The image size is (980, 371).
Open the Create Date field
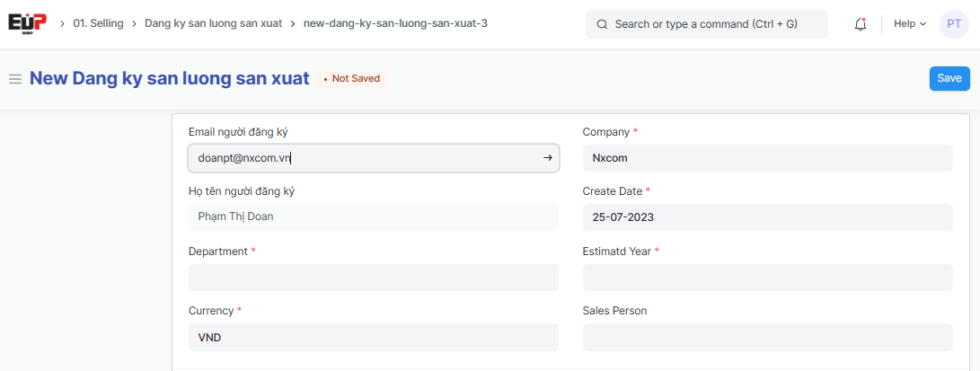(x=767, y=217)
